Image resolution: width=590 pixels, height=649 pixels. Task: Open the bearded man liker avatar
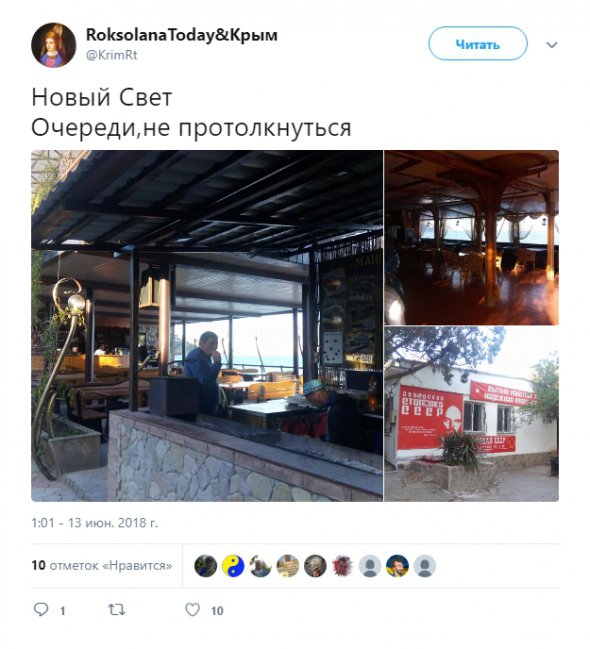(x=397, y=566)
